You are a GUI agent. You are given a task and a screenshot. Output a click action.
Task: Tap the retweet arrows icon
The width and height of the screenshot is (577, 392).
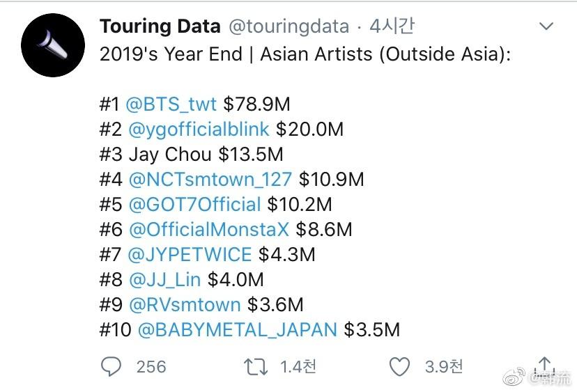(254, 366)
